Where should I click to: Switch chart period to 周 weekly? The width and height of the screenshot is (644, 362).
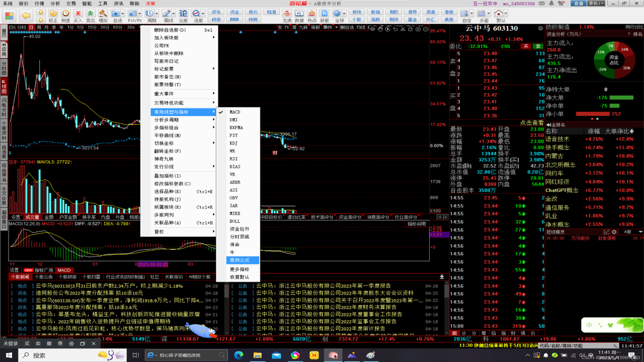[39, 27]
